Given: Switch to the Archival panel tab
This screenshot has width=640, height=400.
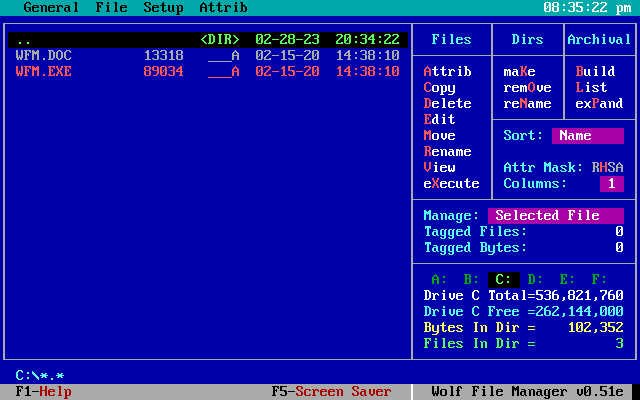Looking at the screenshot, I should point(599,40).
